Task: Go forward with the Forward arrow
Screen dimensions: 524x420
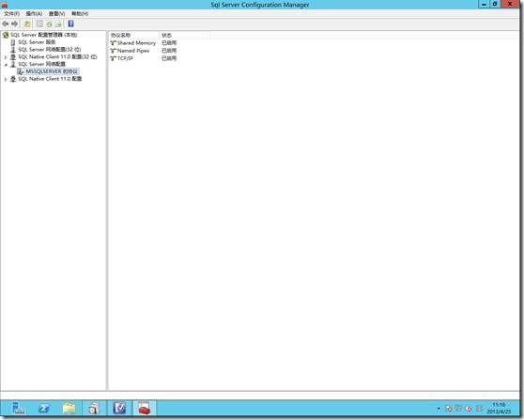Action: 14,23
